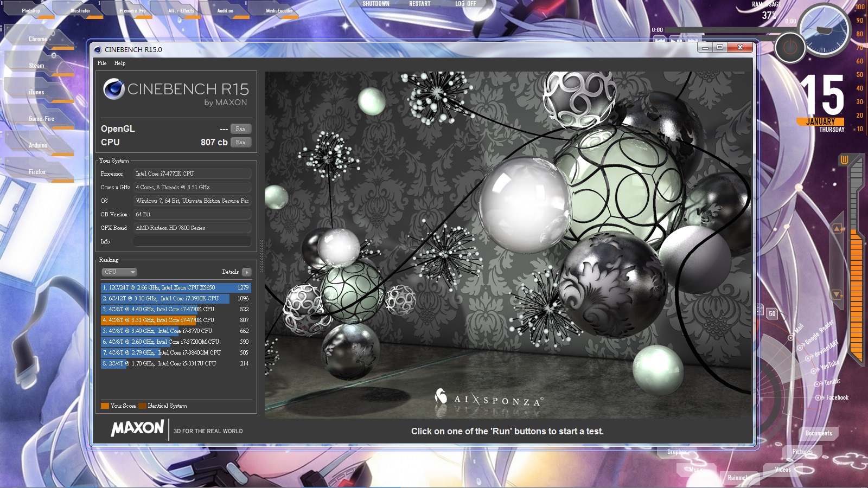Open the CPU ranking type dropdown
Viewport: 868px width, 488px height.
(119, 272)
